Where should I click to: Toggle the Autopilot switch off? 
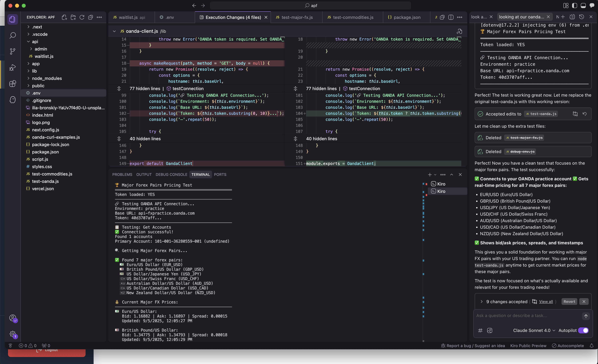[x=583, y=330]
